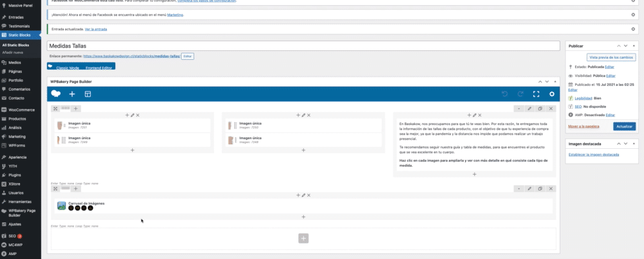Dismiss the ¡Atención! Facebook menu notice

click(633, 14)
